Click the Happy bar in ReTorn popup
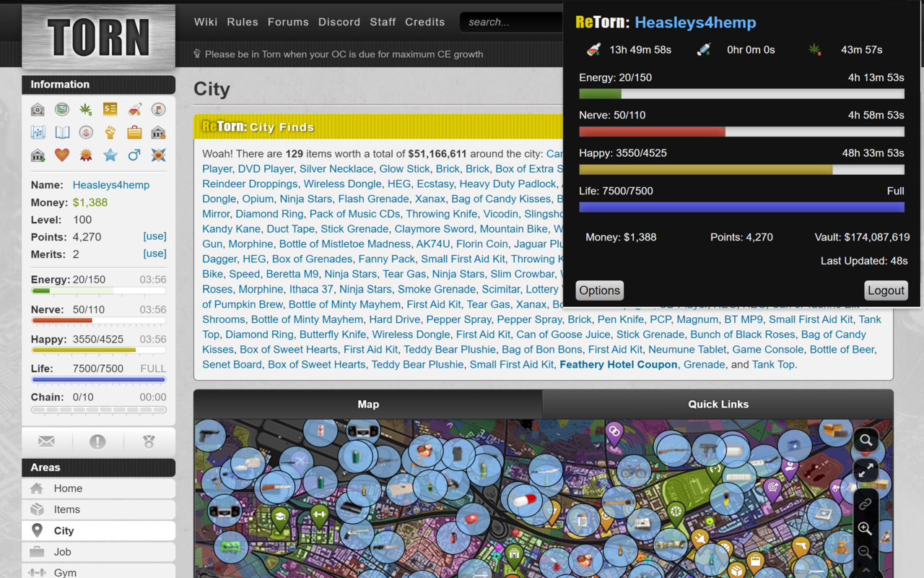Viewport: 924px width, 578px height. click(x=741, y=170)
